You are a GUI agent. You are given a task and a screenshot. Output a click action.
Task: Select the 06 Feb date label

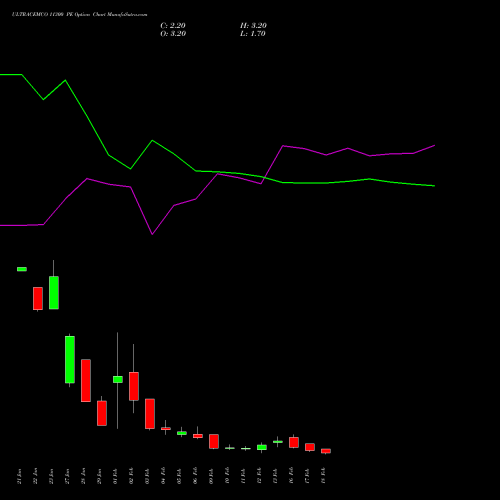(195, 476)
